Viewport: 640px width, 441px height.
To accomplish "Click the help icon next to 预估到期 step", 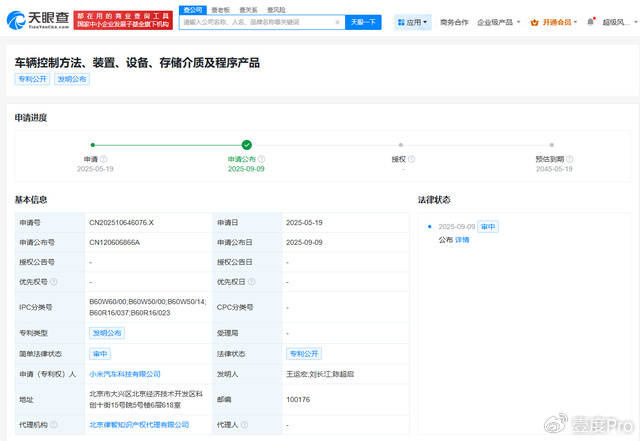I will (570, 159).
